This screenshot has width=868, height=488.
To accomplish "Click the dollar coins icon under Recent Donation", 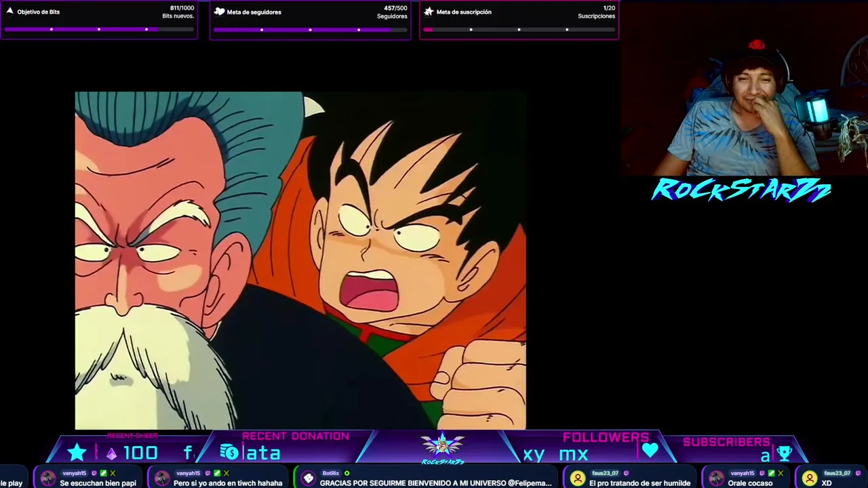I will point(229,452).
